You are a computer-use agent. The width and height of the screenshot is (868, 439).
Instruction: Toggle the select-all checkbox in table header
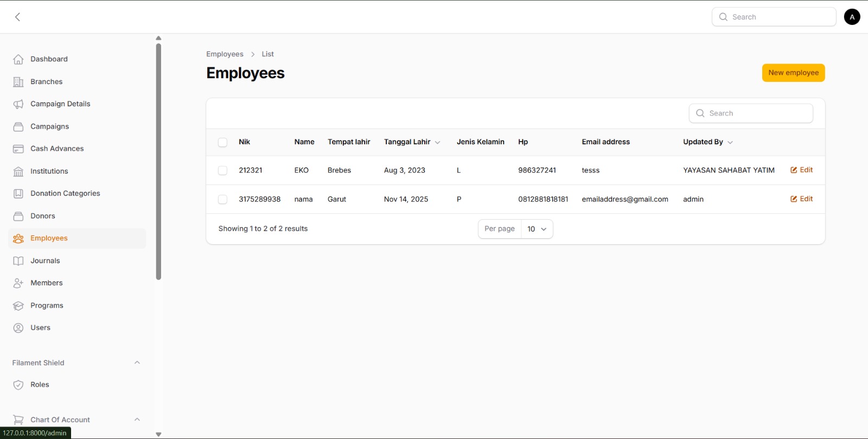tap(222, 142)
